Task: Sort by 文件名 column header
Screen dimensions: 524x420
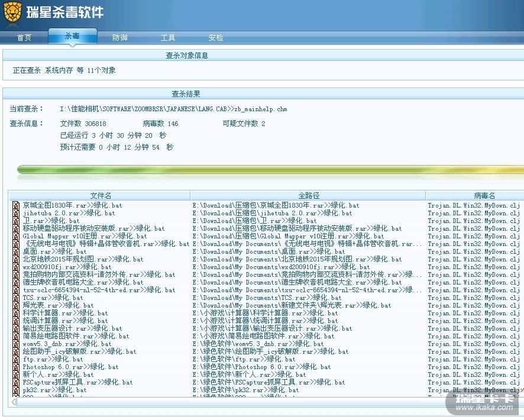Action: click(100, 195)
